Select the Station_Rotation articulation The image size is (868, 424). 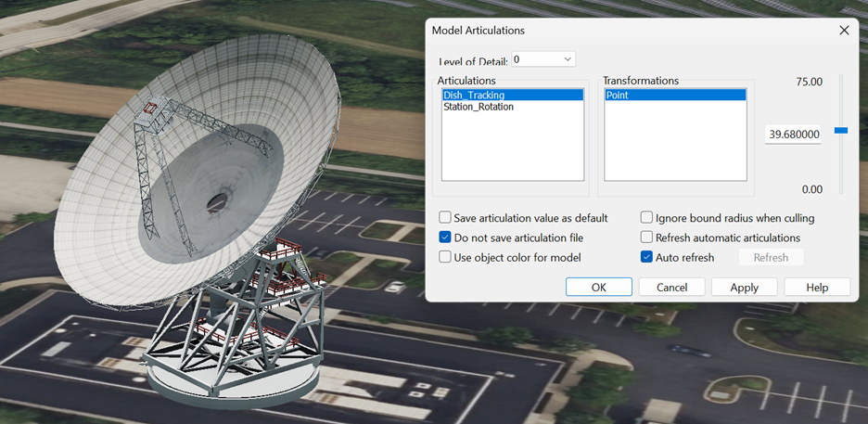(513, 107)
